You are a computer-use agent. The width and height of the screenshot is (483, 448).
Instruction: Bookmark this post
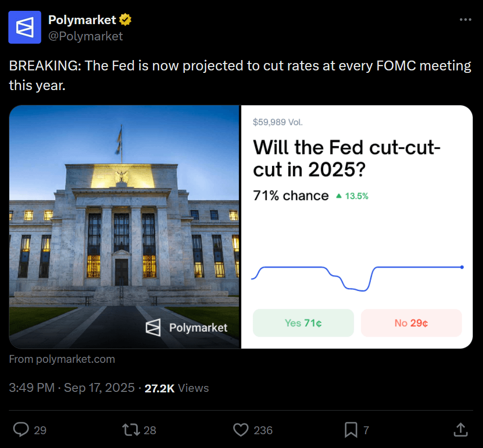[x=351, y=430]
